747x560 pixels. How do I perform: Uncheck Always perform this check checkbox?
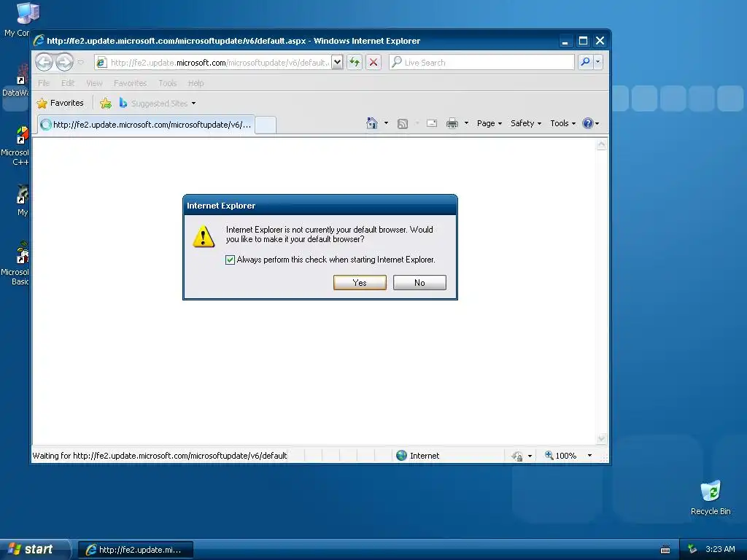click(x=230, y=260)
